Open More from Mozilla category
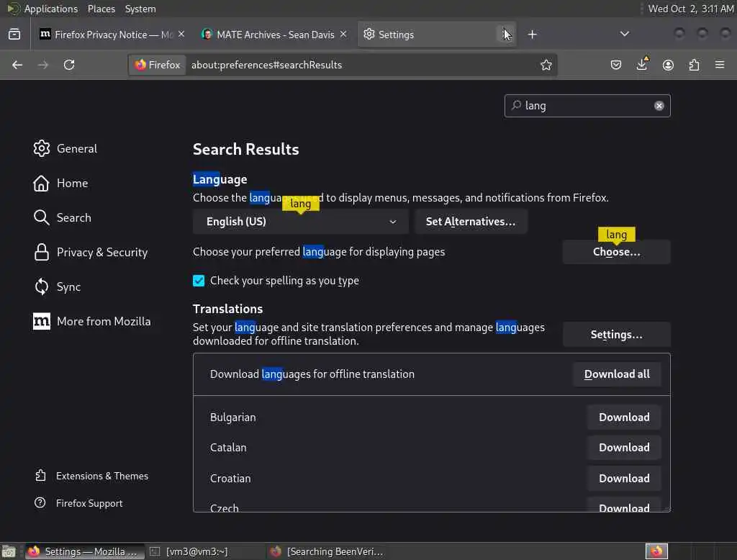Screen dimensions: 737x560 91,322
